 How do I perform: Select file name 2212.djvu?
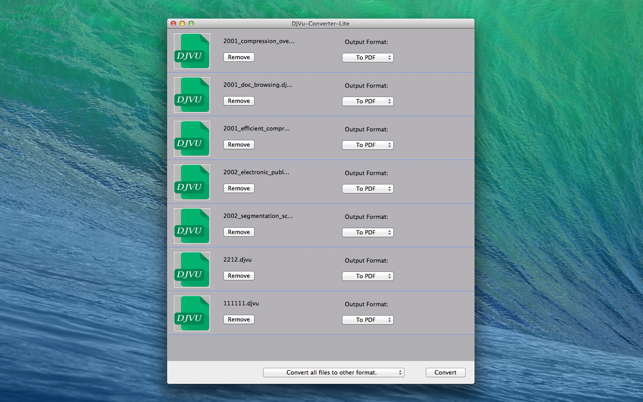[237, 260]
